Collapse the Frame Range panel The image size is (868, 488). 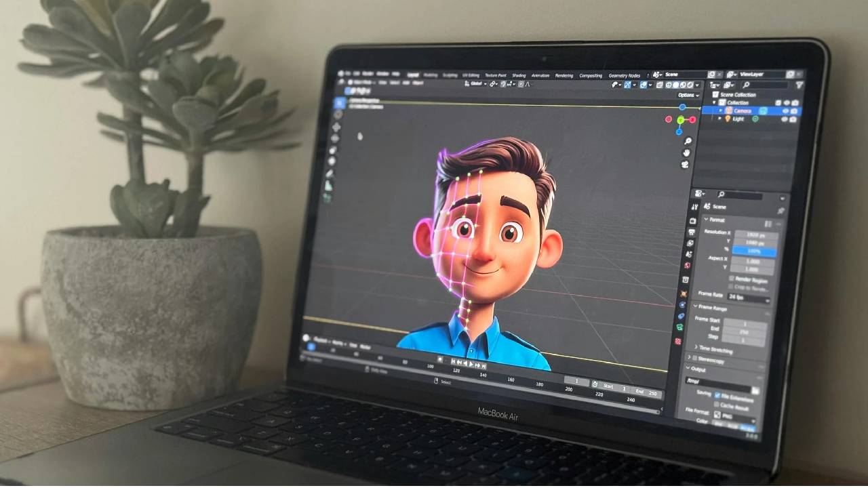696,306
